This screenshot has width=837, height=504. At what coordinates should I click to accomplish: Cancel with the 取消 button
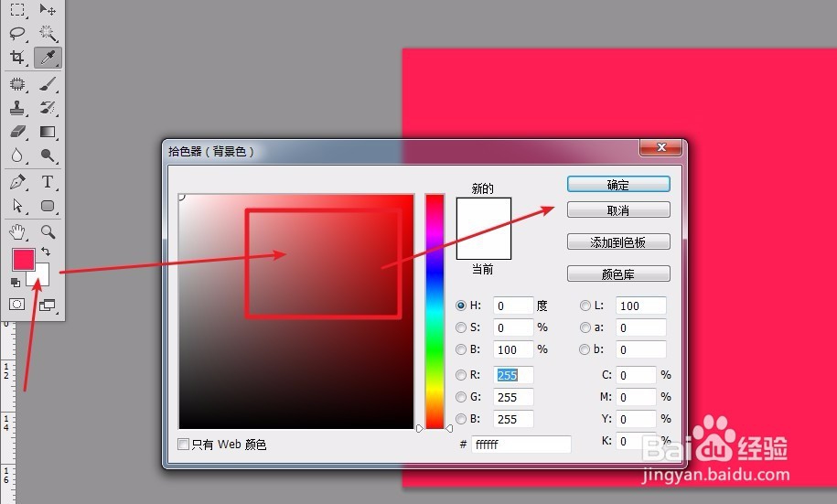point(618,209)
